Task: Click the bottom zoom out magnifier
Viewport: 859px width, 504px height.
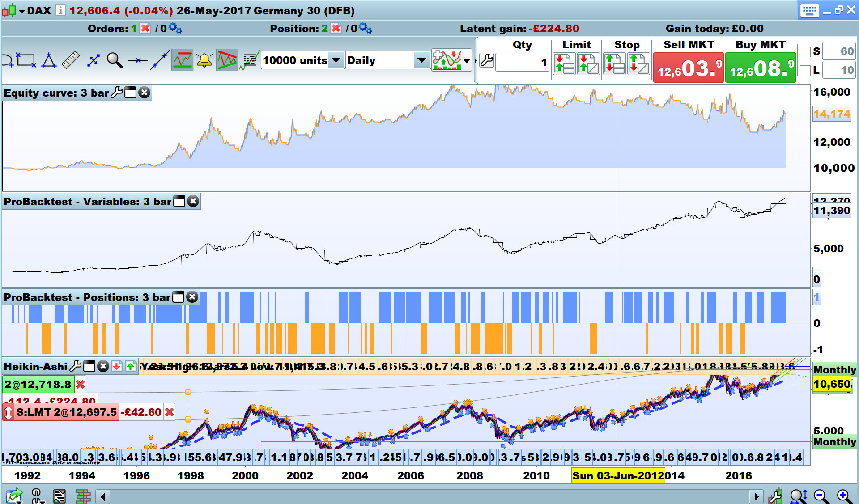Action: pyautogui.click(x=821, y=496)
